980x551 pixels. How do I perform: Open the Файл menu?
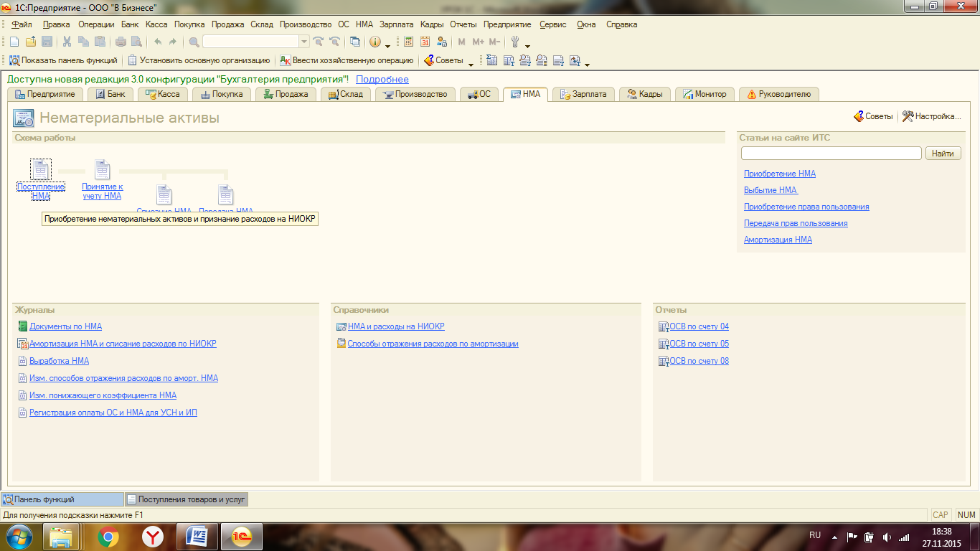click(22, 24)
